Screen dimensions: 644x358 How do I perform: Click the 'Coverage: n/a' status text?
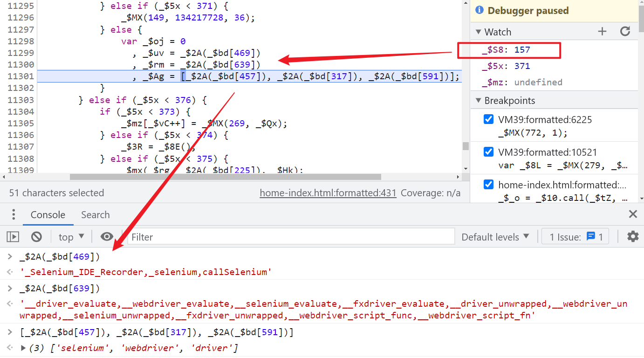click(x=431, y=193)
